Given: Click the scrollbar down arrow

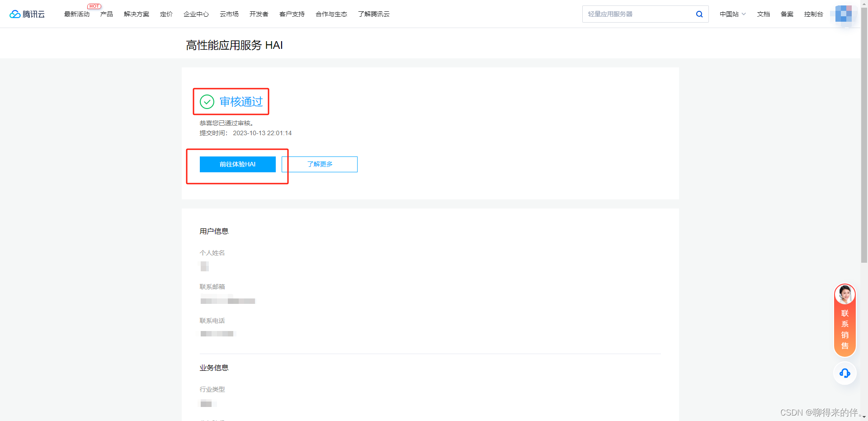Looking at the screenshot, I should (864, 417).
